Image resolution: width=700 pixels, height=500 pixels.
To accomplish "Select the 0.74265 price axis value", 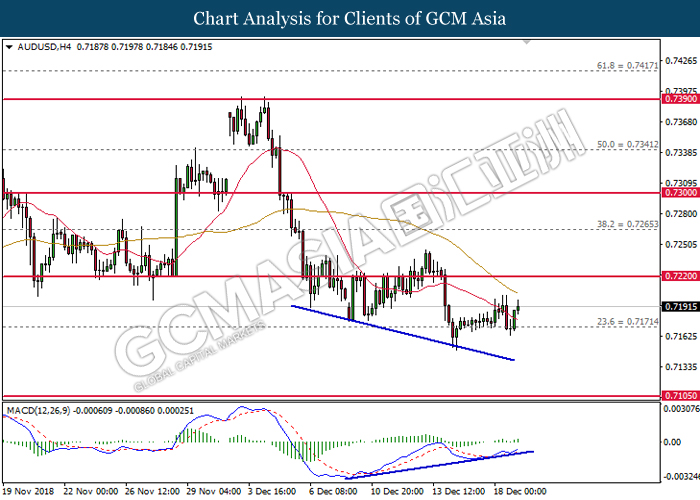I will pos(681,61).
